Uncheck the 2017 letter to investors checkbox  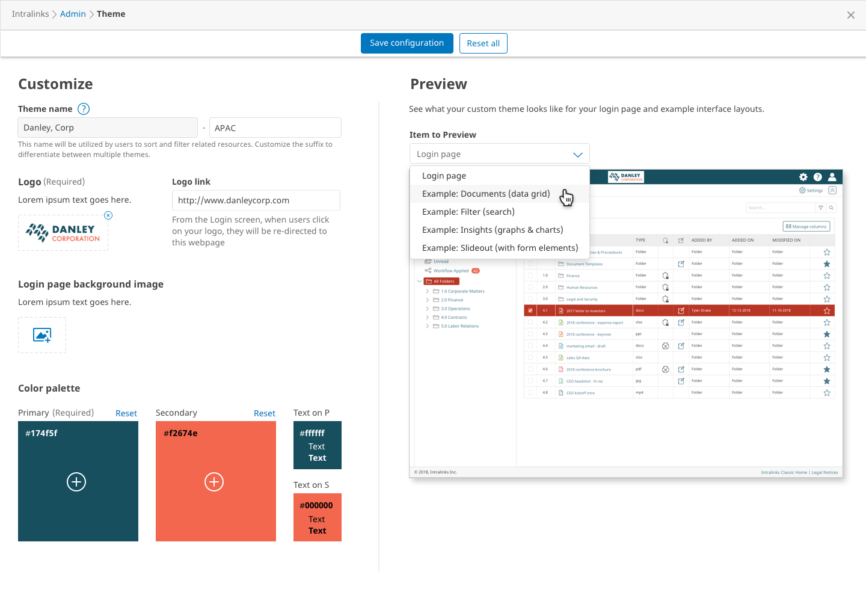click(530, 311)
